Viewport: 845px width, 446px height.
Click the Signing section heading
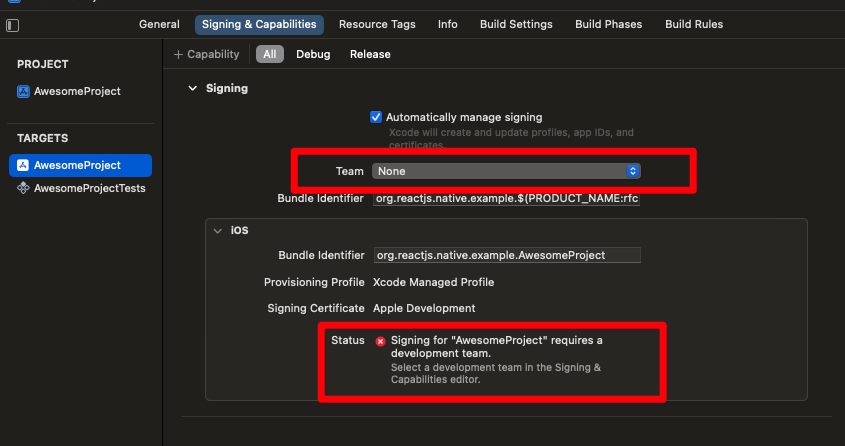tap(227, 88)
